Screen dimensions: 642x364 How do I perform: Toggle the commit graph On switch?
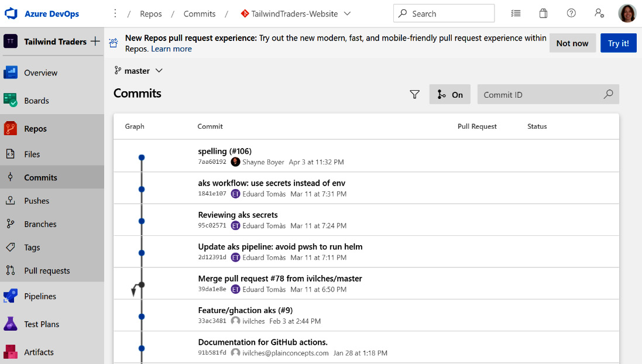449,94
